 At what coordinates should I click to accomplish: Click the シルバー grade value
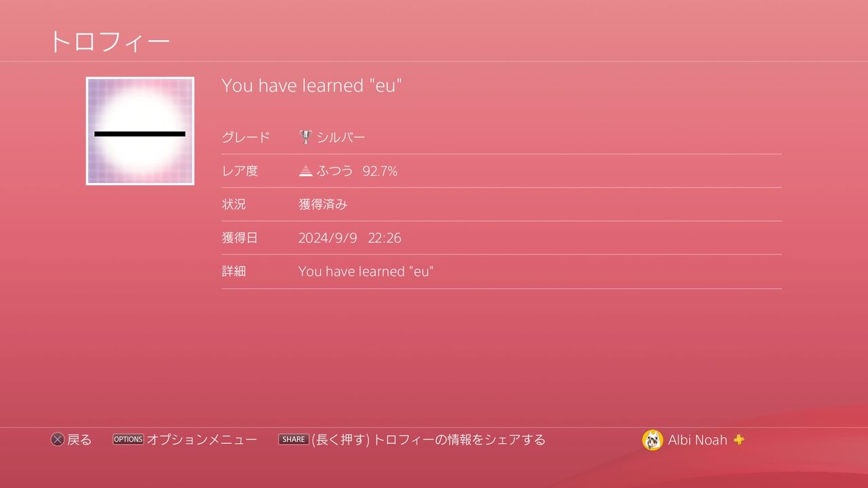(x=341, y=137)
